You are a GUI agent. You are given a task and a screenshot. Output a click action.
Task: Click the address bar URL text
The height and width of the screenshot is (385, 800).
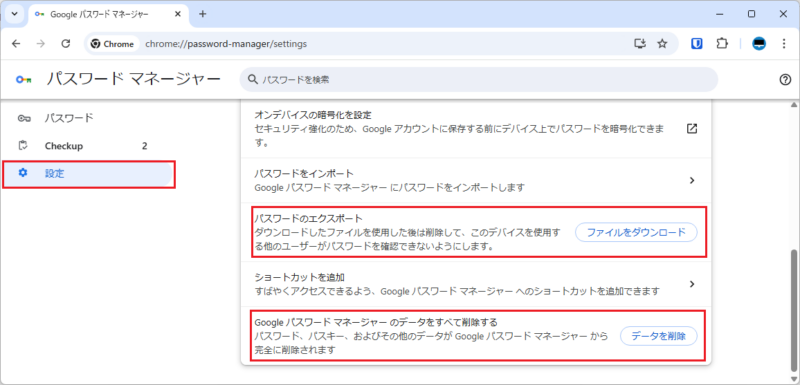click(x=226, y=44)
